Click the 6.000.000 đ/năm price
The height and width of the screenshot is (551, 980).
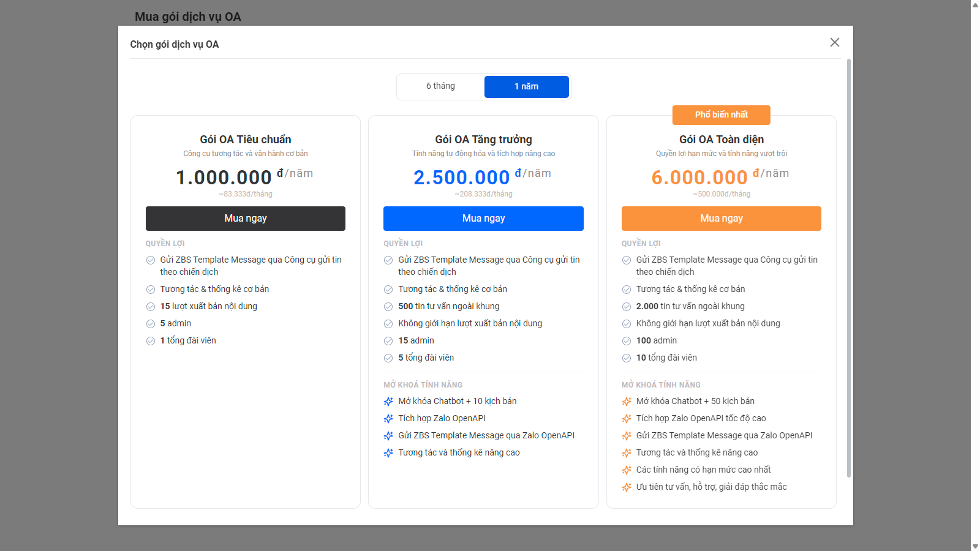click(x=720, y=177)
